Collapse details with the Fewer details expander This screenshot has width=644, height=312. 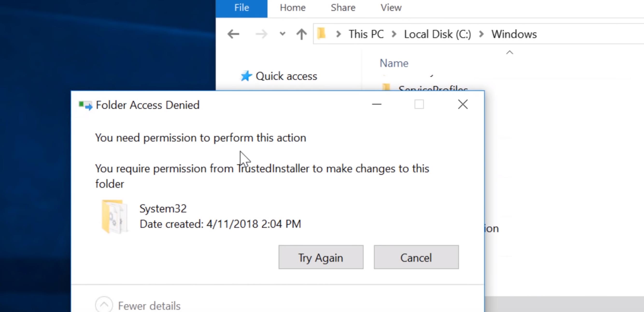104,305
